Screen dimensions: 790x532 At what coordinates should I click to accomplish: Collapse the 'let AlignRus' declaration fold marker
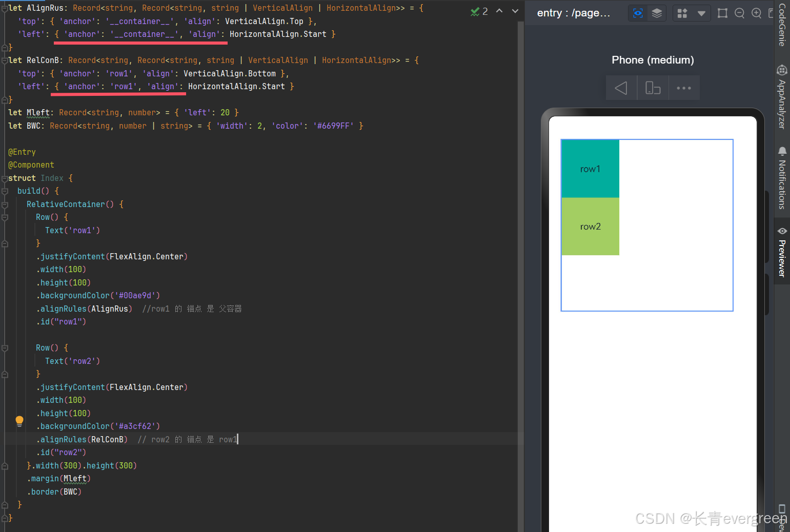point(5,8)
